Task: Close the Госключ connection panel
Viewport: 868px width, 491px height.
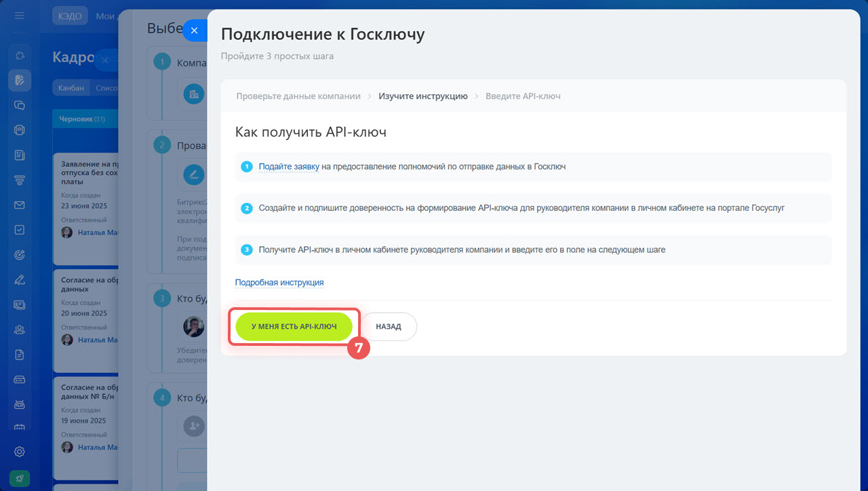Action: click(x=195, y=31)
